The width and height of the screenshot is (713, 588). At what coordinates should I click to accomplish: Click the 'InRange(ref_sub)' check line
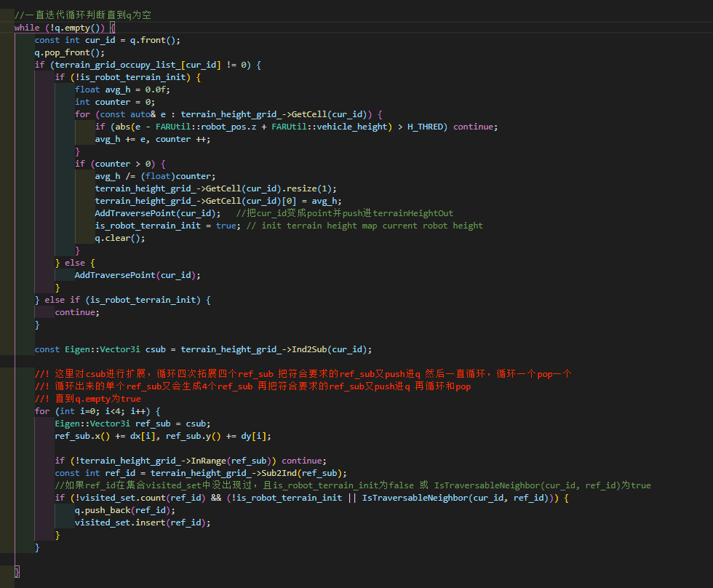(x=191, y=461)
